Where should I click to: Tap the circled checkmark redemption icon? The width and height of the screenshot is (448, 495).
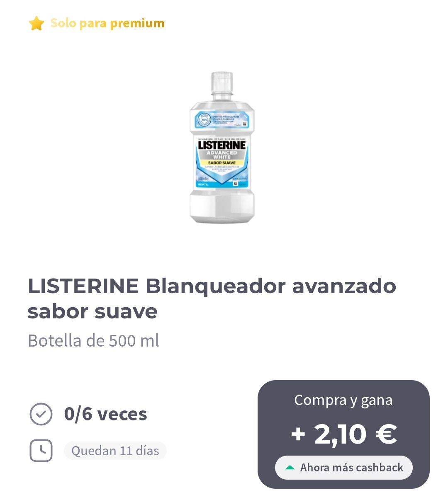[41, 414]
